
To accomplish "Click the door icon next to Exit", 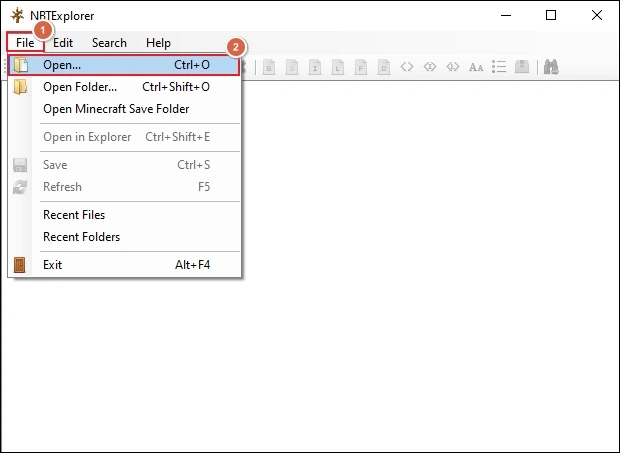I will (19, 265).
